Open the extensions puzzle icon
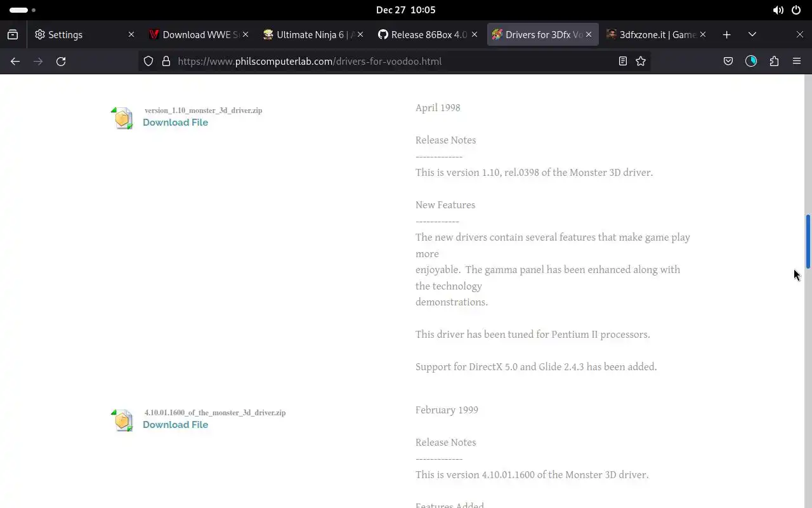Viewport: 812px width, 508px height. 774,61
